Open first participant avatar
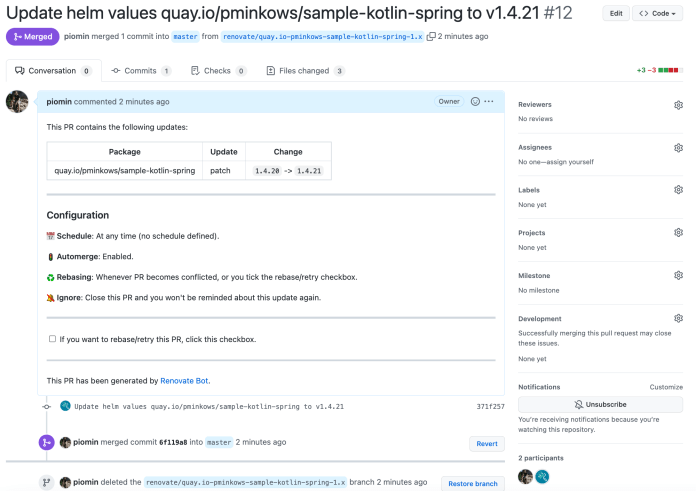696x491 pixels. coord(526,477)
